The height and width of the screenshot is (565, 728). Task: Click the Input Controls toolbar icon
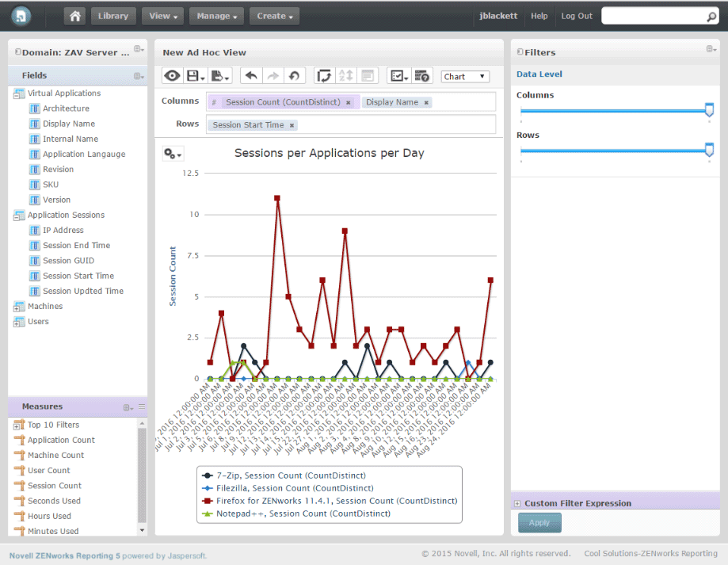click(368, 75)
